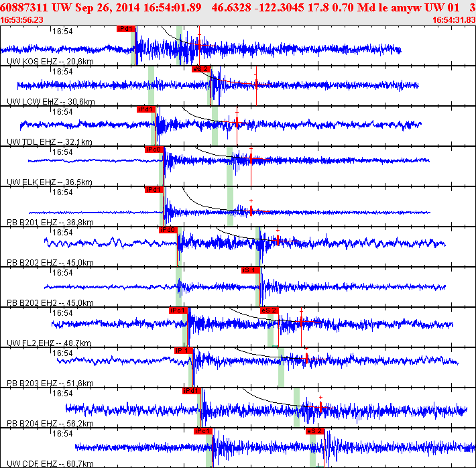Click the red coda marker on B201 trace
Screen dimensions: 476x468
coord(251,211)
